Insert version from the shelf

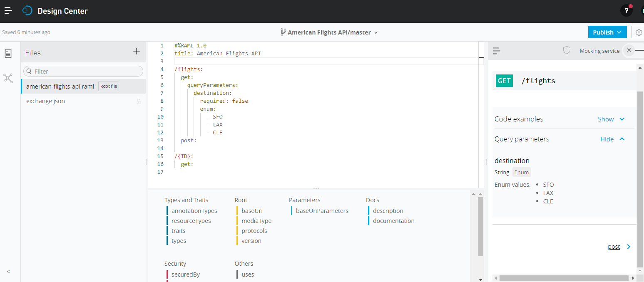click(x=251, y=241)
